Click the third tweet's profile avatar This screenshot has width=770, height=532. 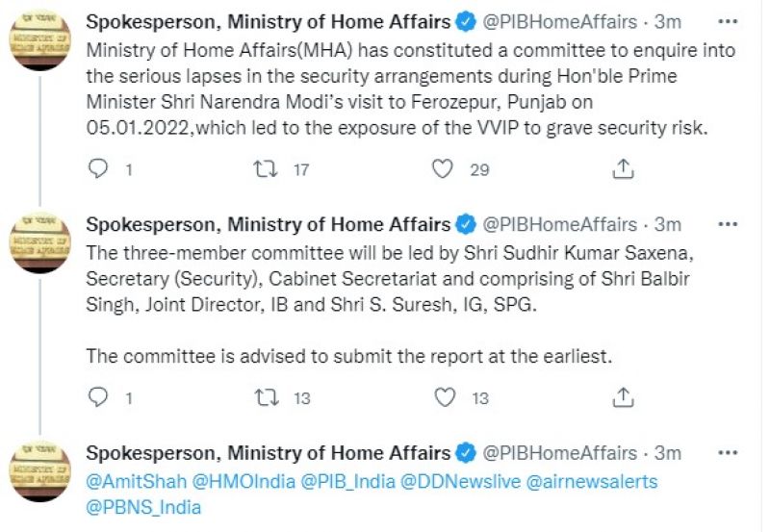click(40, 471)
